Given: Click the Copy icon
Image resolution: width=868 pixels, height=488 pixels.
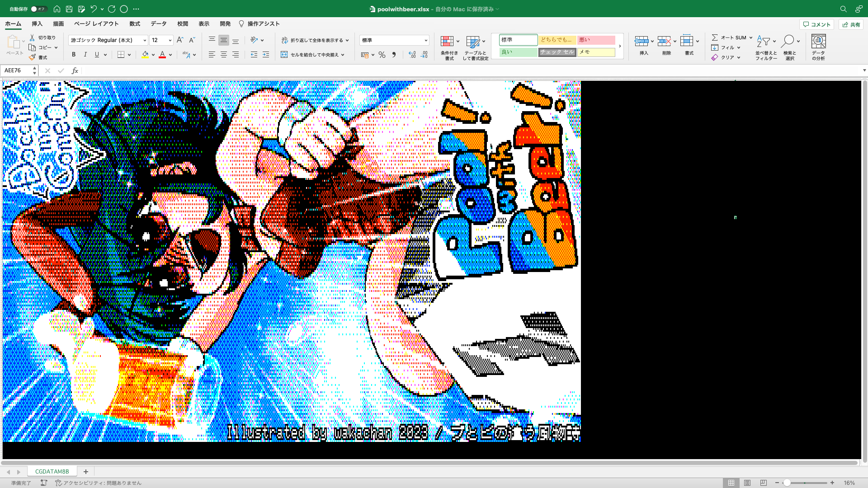Looking at the screenshot, I should click(32, 47).
